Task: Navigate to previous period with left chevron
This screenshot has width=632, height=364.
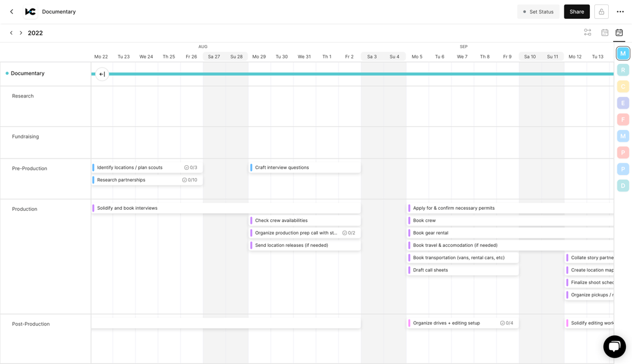Action: pos(10,32)
